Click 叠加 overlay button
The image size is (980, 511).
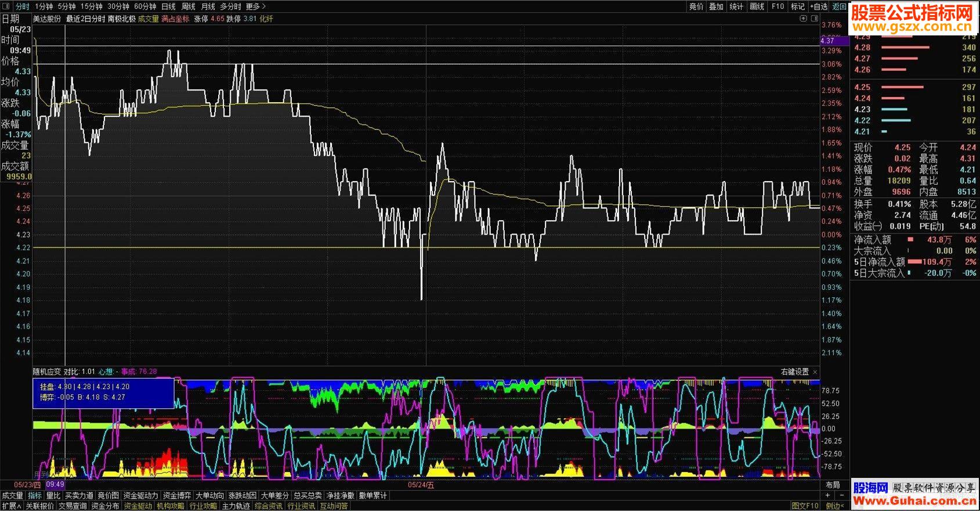coord(716,6)
